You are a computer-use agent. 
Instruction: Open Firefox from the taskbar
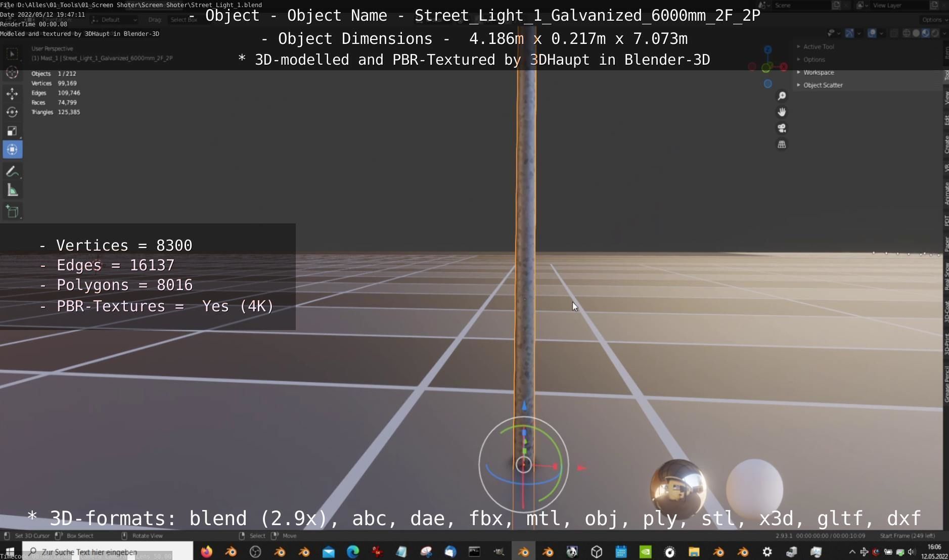(x=206, y=552)
